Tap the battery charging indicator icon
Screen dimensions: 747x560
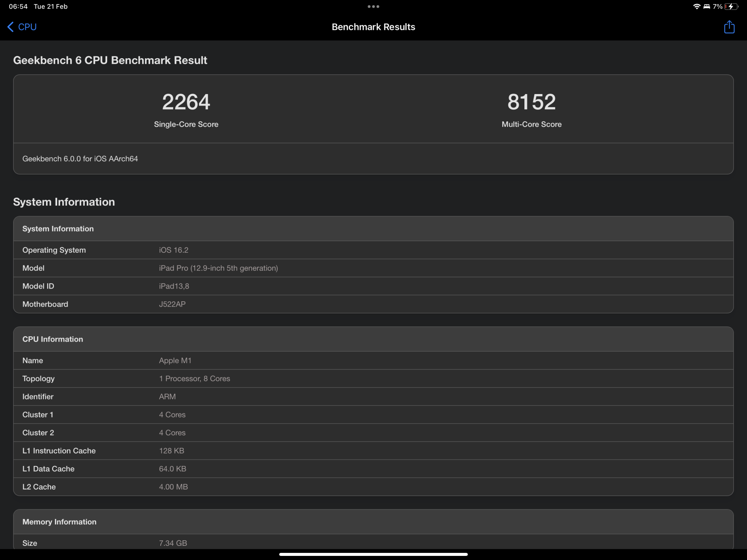tap(731, 6)
